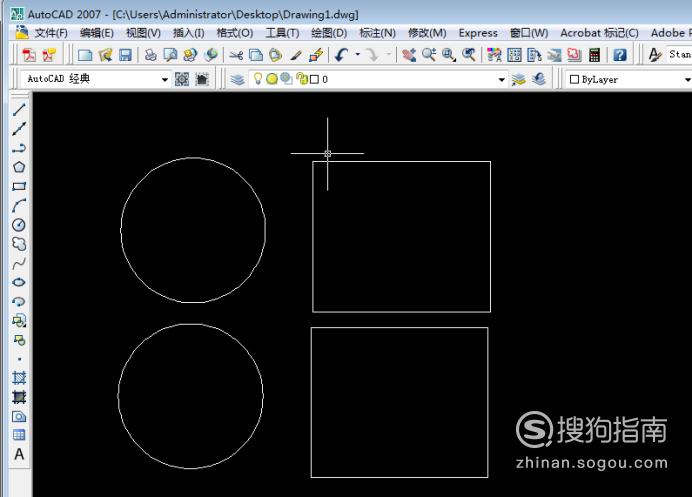The image size is (692, 497).
Task: Toggle layer 0 freeze sun icon
Action: pyautogui.click(x=272, y=79)
